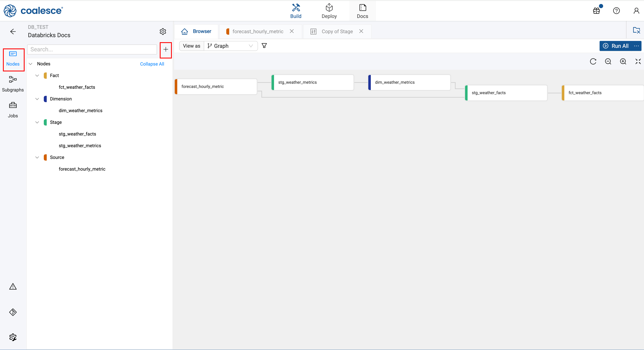Open workspace settings gear next to Databricks Docs
The width and height of the screenshot is (644, 350).
pyautogui.click(x=163, y=31)
